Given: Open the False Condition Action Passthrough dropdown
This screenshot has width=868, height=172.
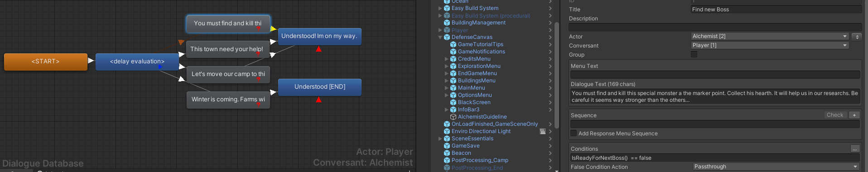Looking at the screenshot, I should [x=776, y=167].
